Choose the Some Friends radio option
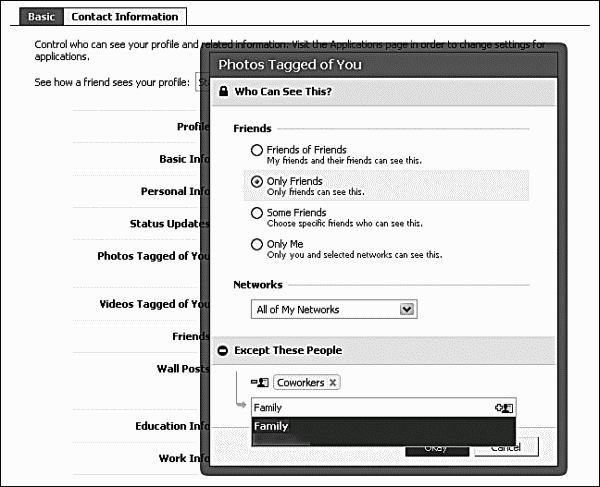This screenshot has width=600, height=487. (257, 213)
